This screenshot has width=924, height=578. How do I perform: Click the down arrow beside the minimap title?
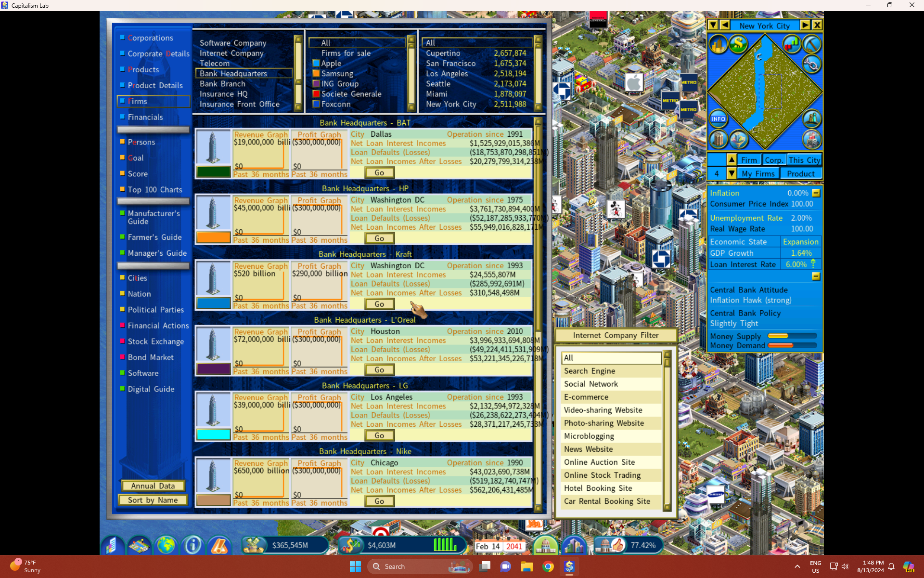click(713, 25)
